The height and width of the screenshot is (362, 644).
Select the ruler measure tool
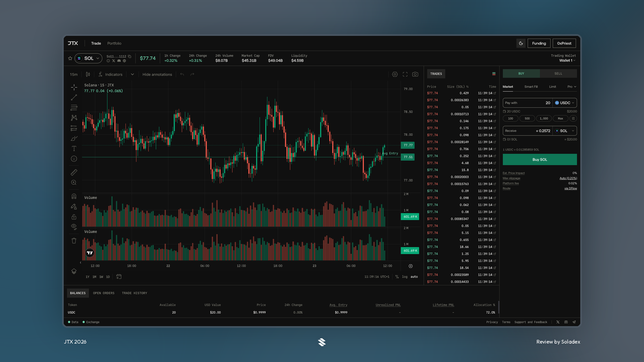[74, 172]
